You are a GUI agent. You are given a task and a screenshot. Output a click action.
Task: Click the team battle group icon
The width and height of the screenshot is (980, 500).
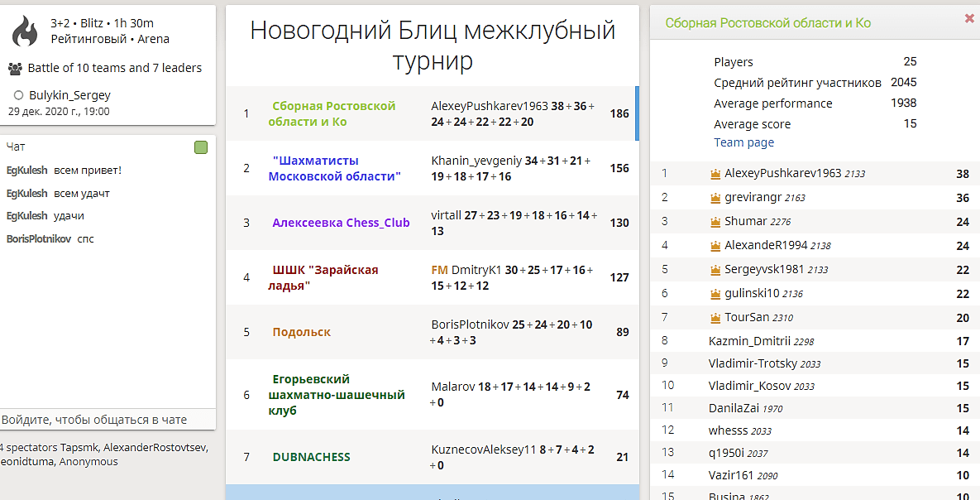click(15, 69)
